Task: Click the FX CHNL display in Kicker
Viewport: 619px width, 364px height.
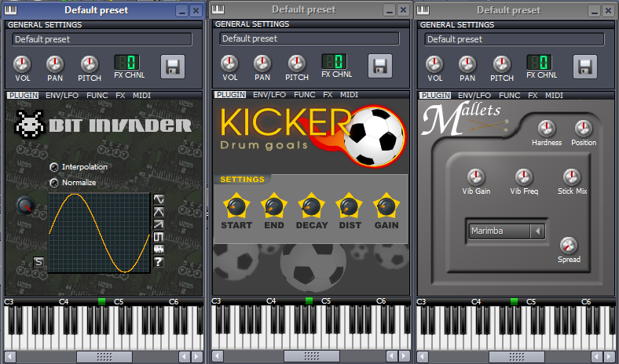Action: point(334,62)
